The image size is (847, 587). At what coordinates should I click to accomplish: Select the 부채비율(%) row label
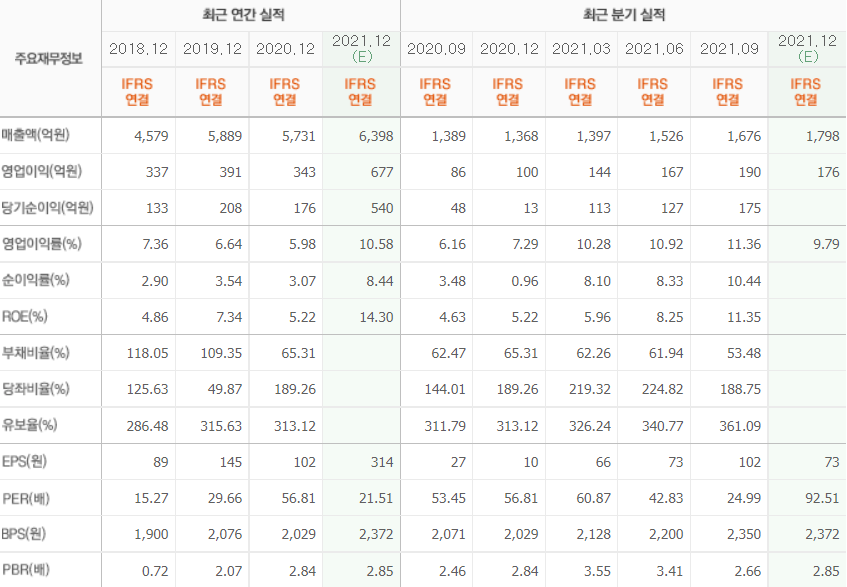pyautogui.click(x=36, y=353)
